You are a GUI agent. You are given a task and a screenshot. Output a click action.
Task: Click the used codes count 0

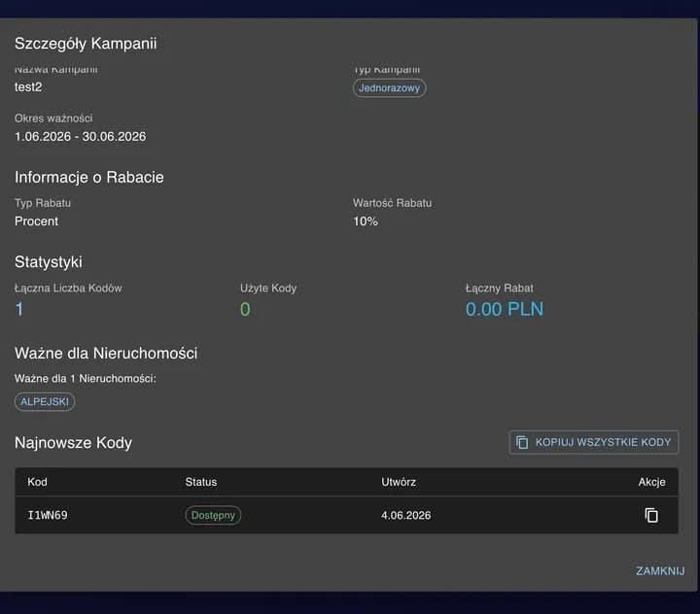(245, 309)
